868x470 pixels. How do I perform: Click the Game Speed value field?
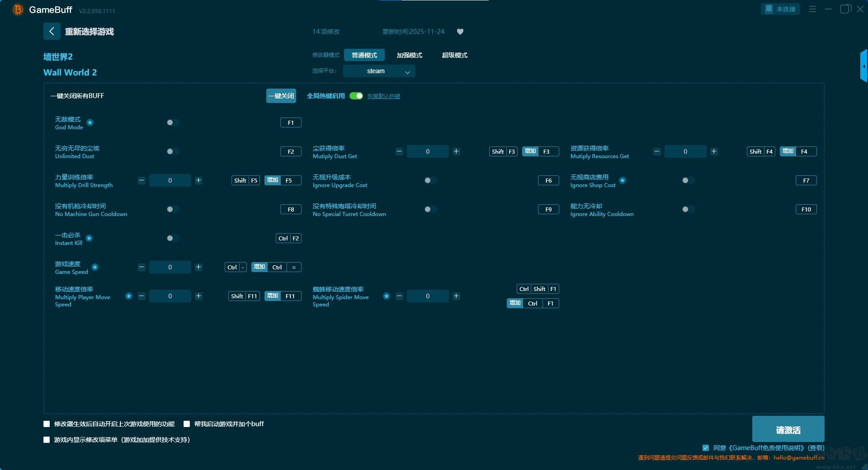click(x=170, y=267)
